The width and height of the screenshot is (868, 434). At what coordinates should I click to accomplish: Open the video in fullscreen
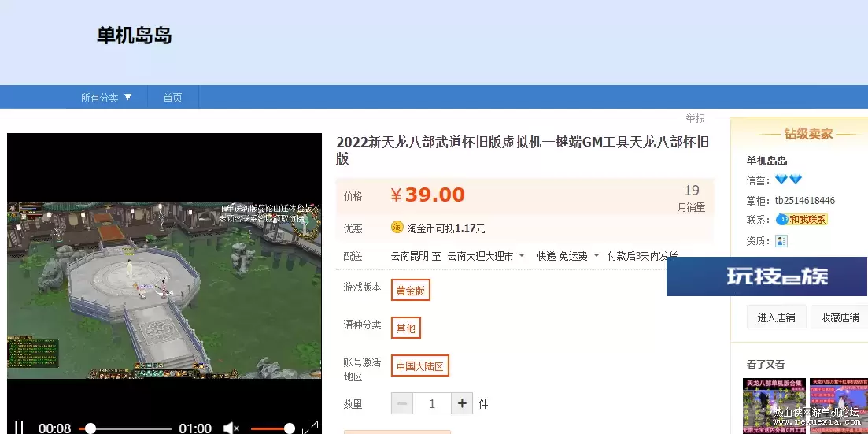[x=310, y=428]
